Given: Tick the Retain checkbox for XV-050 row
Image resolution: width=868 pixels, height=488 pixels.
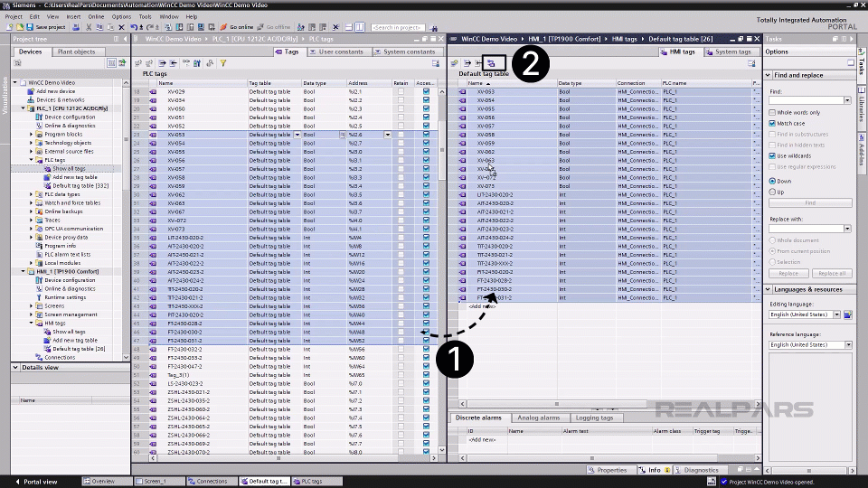Looking at the screenshot, I should coord(401,109).
